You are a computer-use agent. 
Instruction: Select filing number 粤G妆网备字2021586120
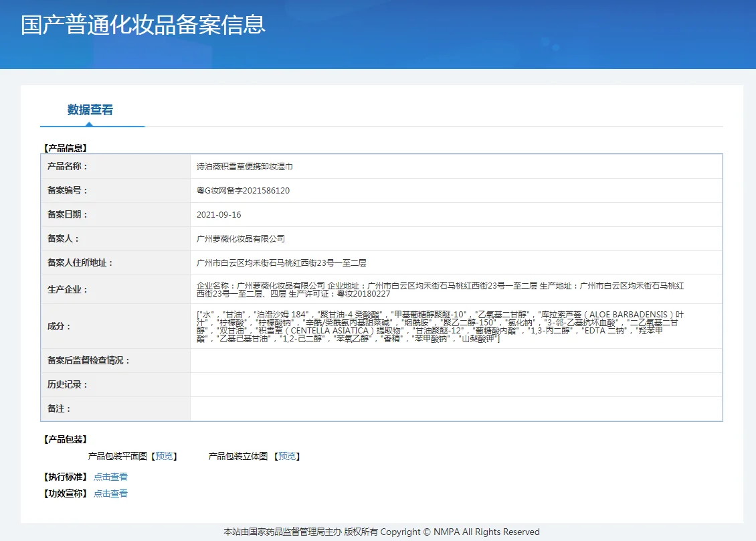(x=243, y=191)
